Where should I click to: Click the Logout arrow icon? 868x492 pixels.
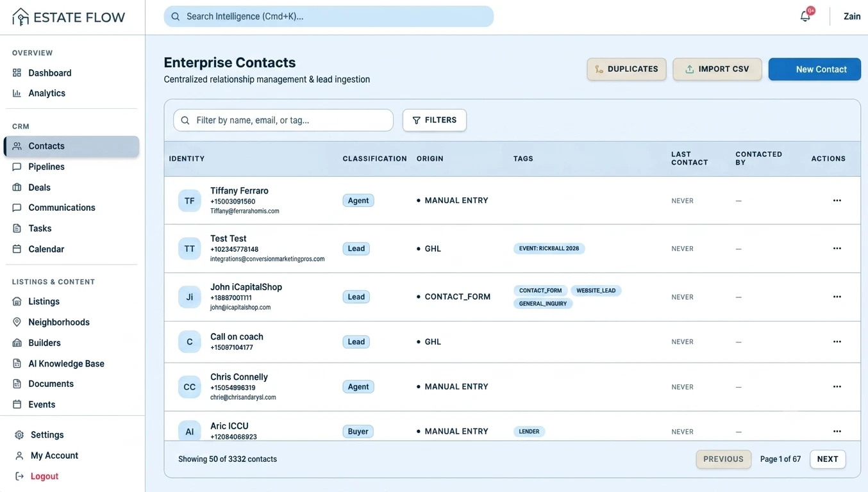pyautogui.click(x=19, y=477)
